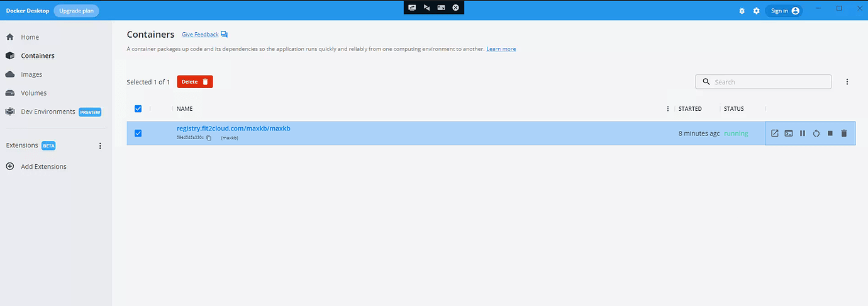Deselect the maxkb container row checkbox
Screen dimensions: 868x306
138,133
